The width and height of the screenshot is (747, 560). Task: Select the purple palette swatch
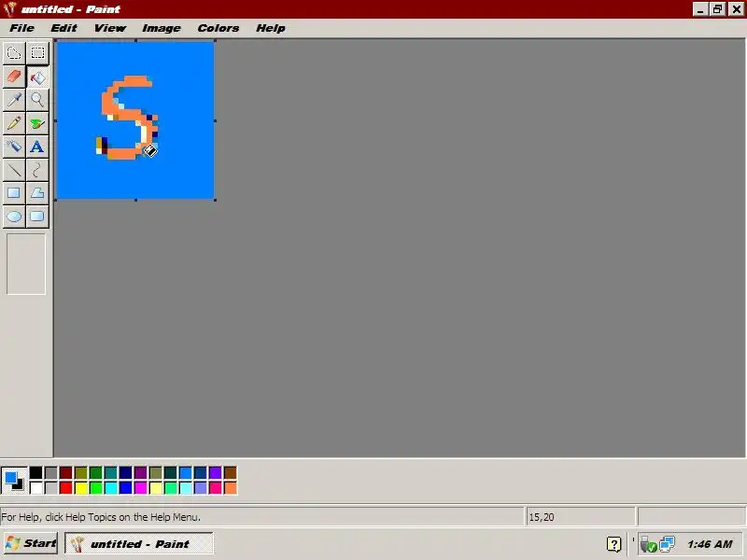point(141,472)
